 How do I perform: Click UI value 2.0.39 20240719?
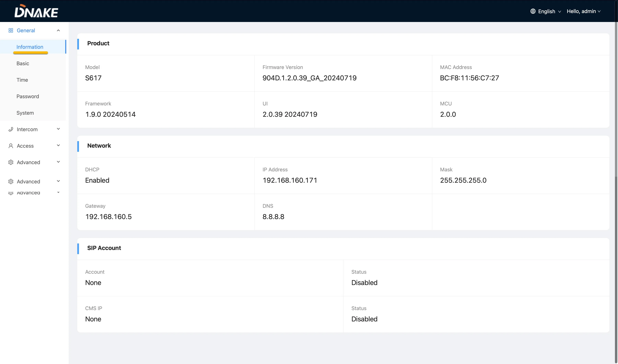(290, 114)
